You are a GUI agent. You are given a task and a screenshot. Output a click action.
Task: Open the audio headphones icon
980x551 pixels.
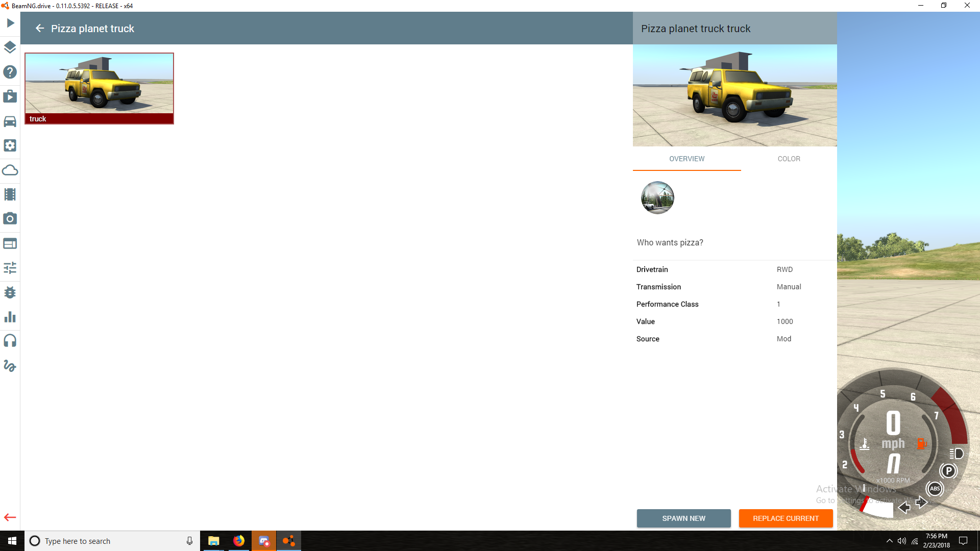(10, 341)
